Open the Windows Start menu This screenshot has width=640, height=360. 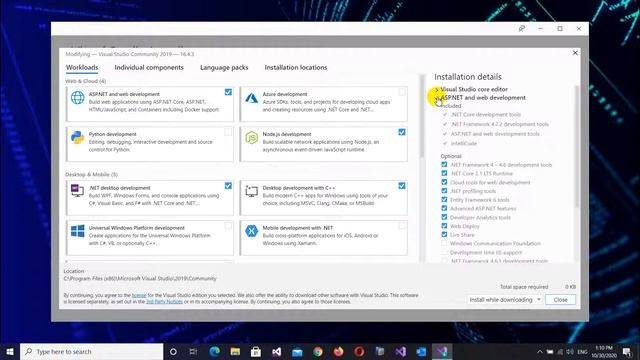pos(10,351)
